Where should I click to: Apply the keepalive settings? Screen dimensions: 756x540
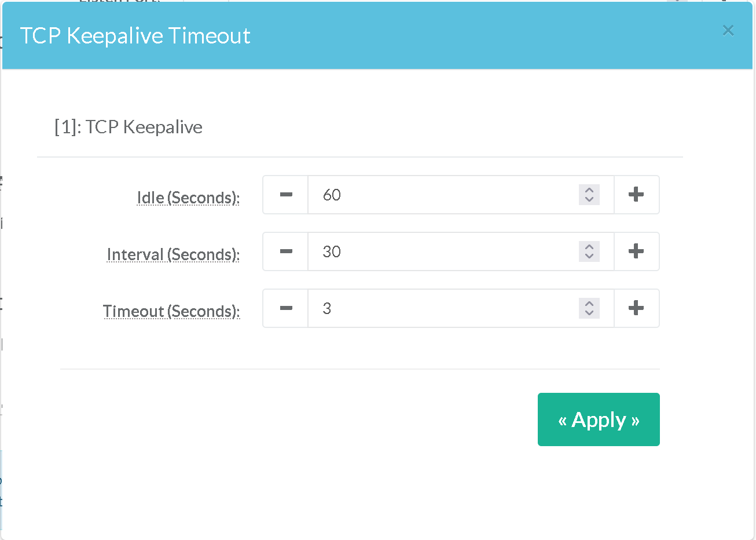point(599,419)
